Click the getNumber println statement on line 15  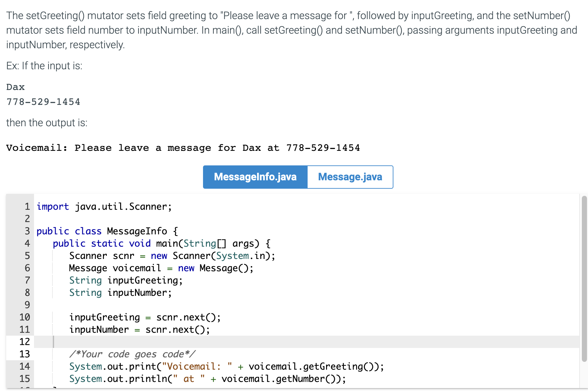(x=207, y=379)
